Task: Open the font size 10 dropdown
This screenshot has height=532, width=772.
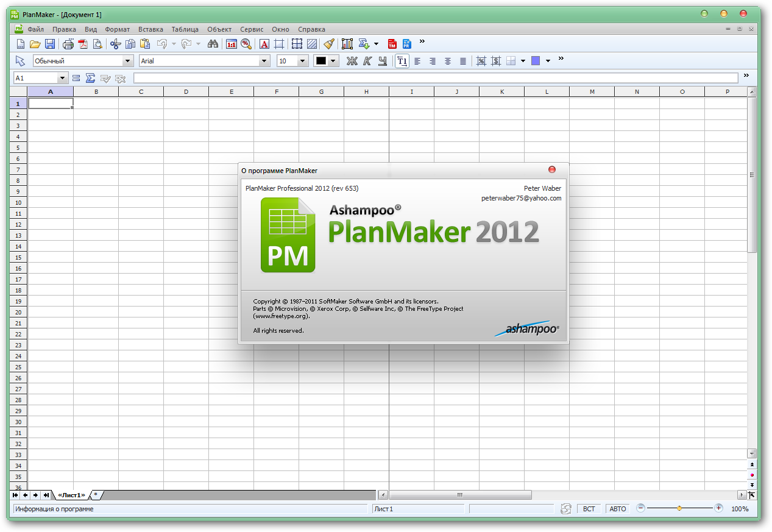Action: [303, 61]
